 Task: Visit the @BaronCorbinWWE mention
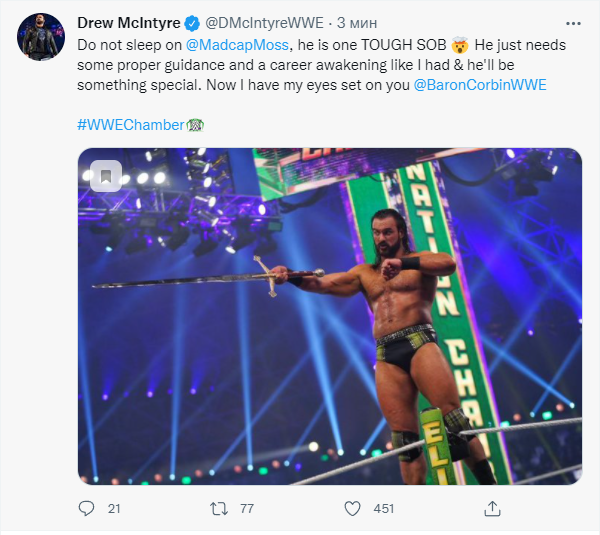click(x=481, y=86)
